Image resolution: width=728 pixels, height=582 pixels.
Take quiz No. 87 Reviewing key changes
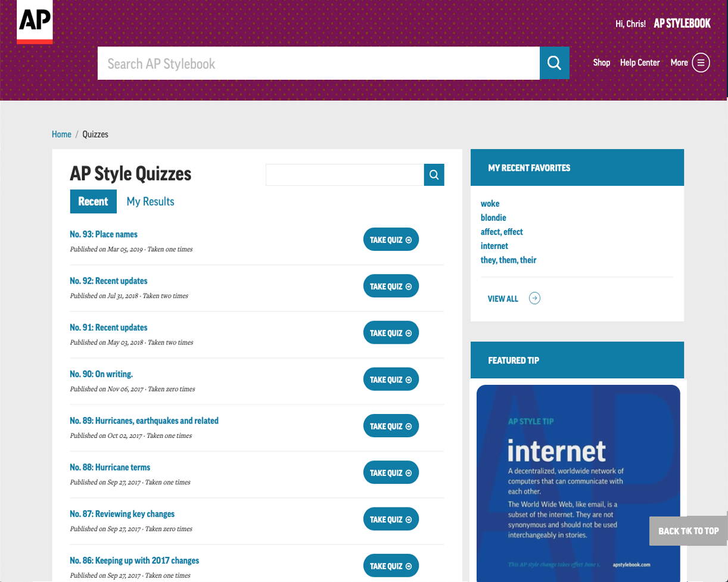click(x=391, y=519)
